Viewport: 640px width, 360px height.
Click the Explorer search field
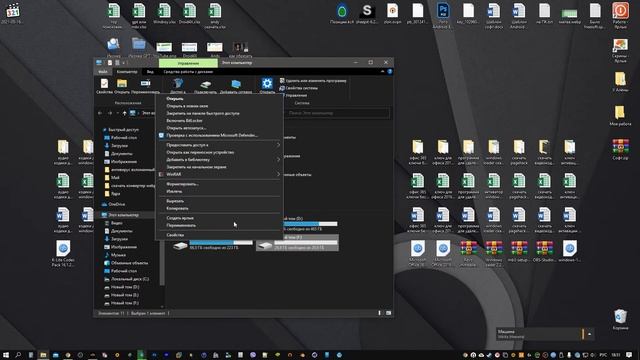coord(337,113)
